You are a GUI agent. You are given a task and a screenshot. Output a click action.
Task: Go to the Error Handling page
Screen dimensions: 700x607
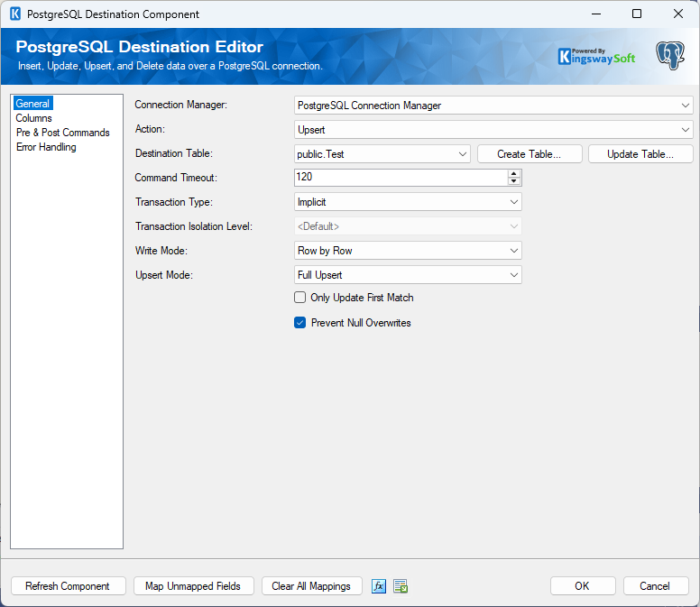[x=46, y=147]
